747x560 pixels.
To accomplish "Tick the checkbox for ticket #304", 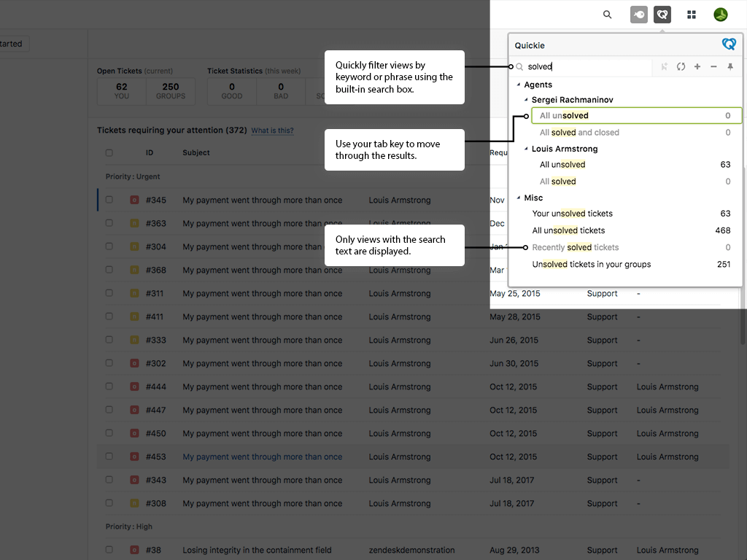I will click(109, 246).
